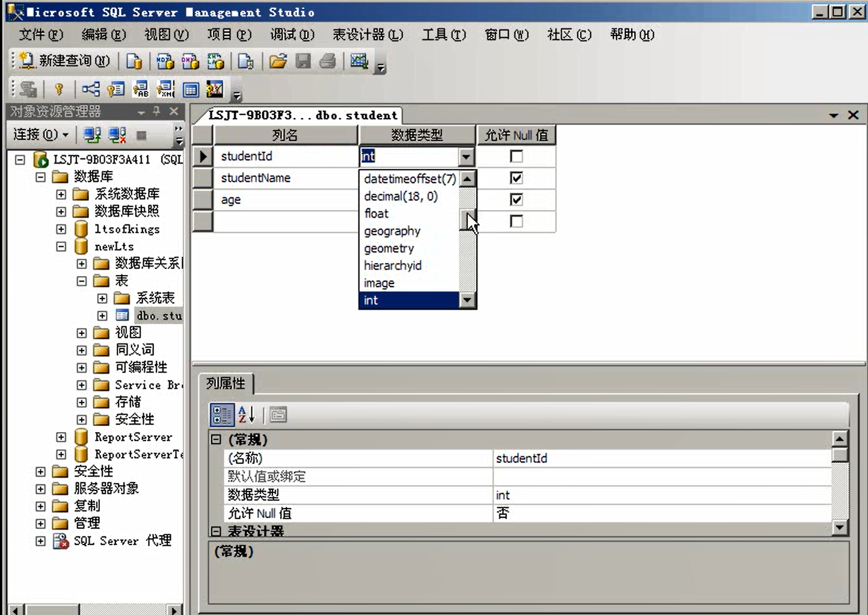
Task: Collapse the LSJT-9B03F3A411 server node
Action: [x=20, y=159]
